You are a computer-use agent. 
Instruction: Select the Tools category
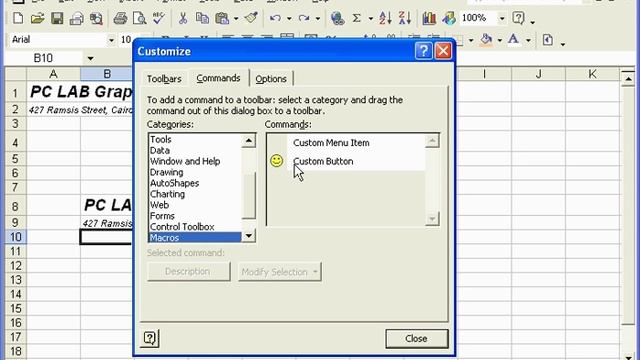[x=195, y=140]
